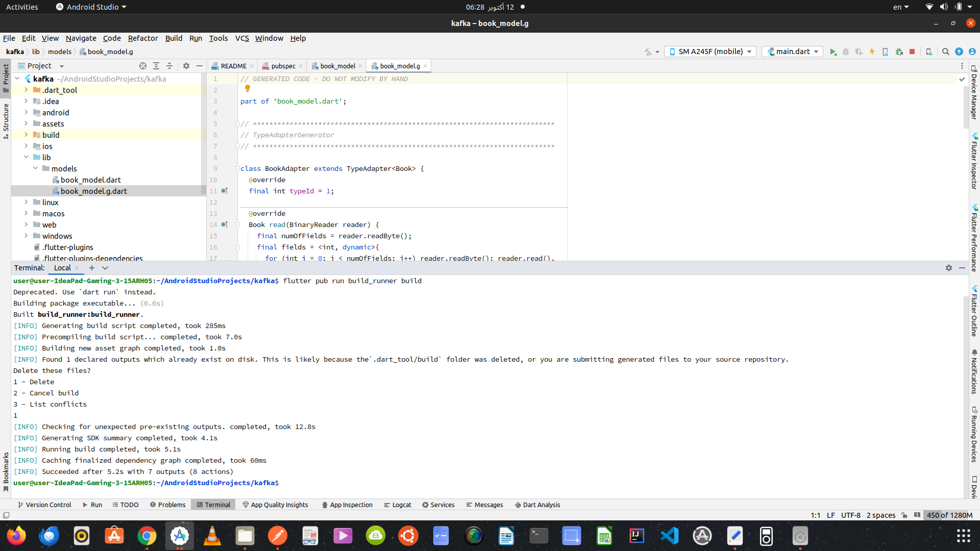The width and height of the screenshot is (980, 551).
Task: Toggle Notifications side panel
Action: (974, 372)
